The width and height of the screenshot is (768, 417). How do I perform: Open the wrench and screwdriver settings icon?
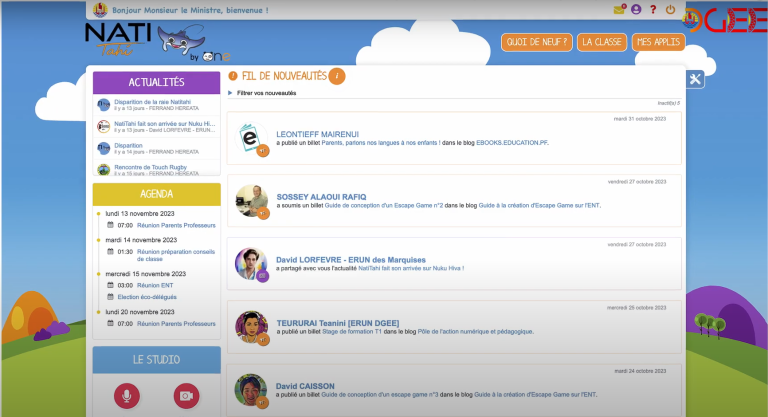tap(697, 80)
